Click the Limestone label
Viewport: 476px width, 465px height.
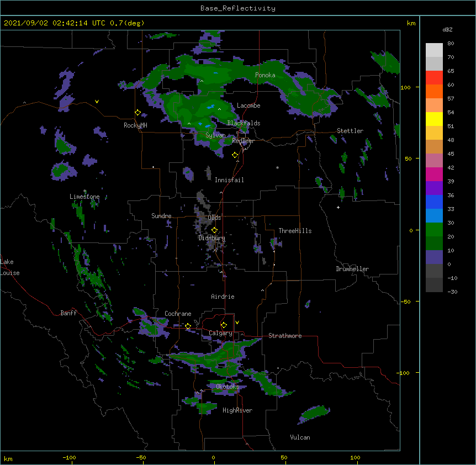84,197
